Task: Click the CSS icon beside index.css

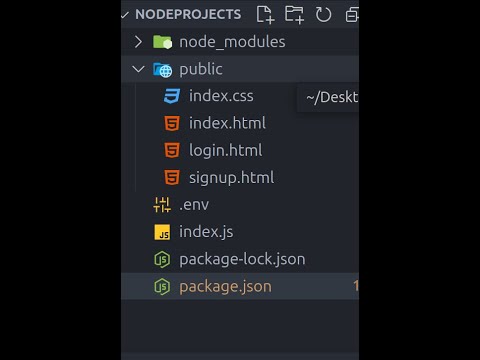Action: coord(172,96)
